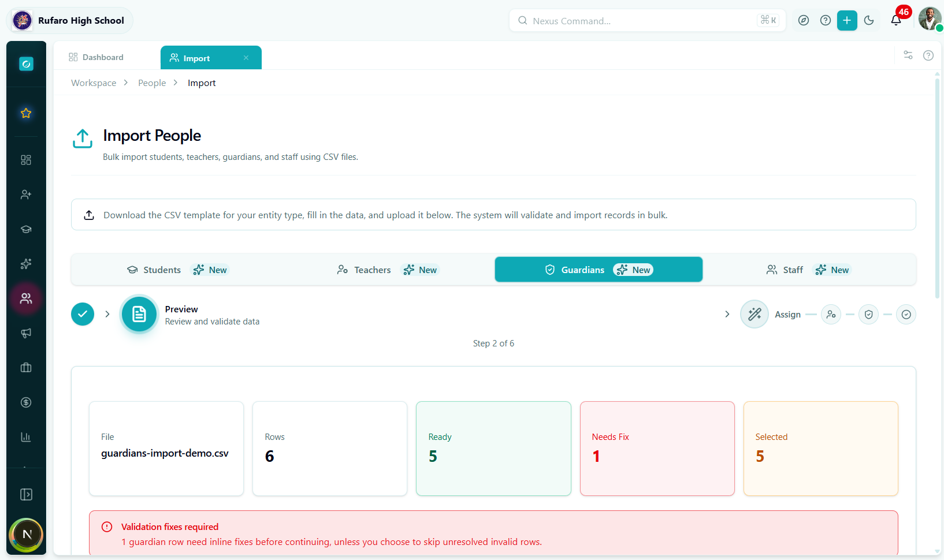944x560 pixels.
Task: Click the person-link step icon after Assign
Action: [831, 315]
